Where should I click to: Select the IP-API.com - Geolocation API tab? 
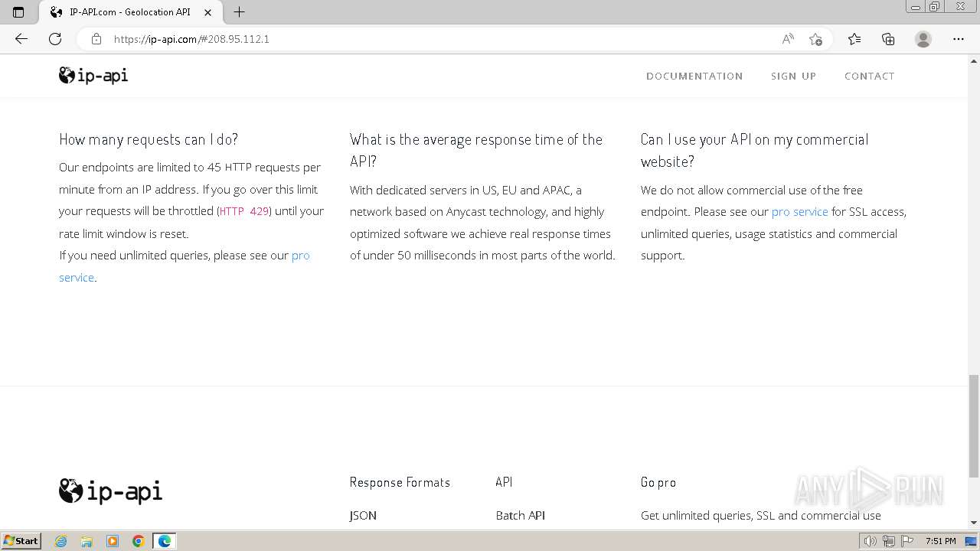tap(129, 12)
